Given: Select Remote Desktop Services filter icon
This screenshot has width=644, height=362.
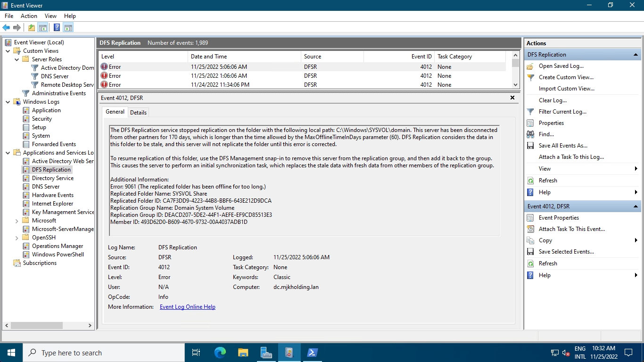Looking at the screenshot, I should point(34,85).
